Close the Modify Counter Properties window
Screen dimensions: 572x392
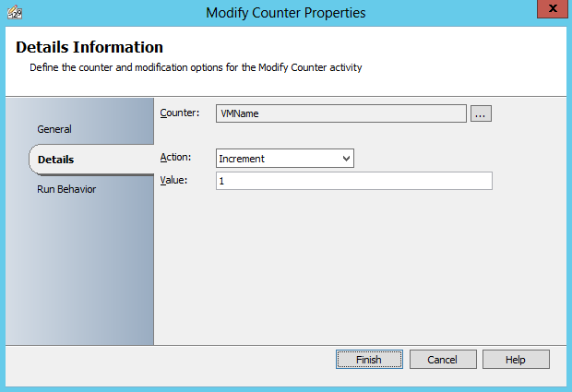pos(551,10)
